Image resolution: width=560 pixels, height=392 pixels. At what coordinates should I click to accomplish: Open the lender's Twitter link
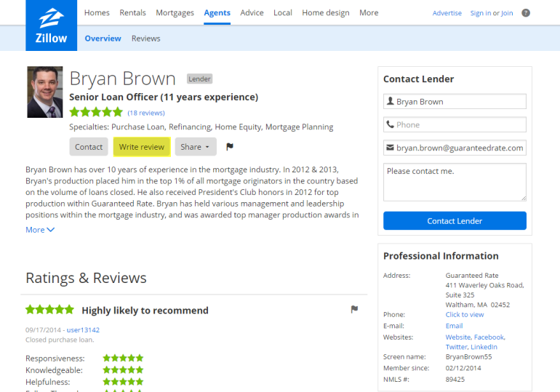click(457, 347)
